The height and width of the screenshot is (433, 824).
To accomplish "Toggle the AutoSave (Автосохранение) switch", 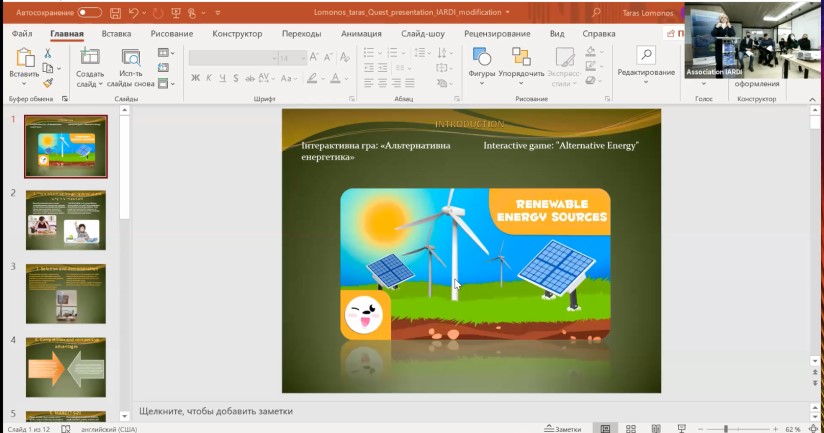I will (90, 13).
